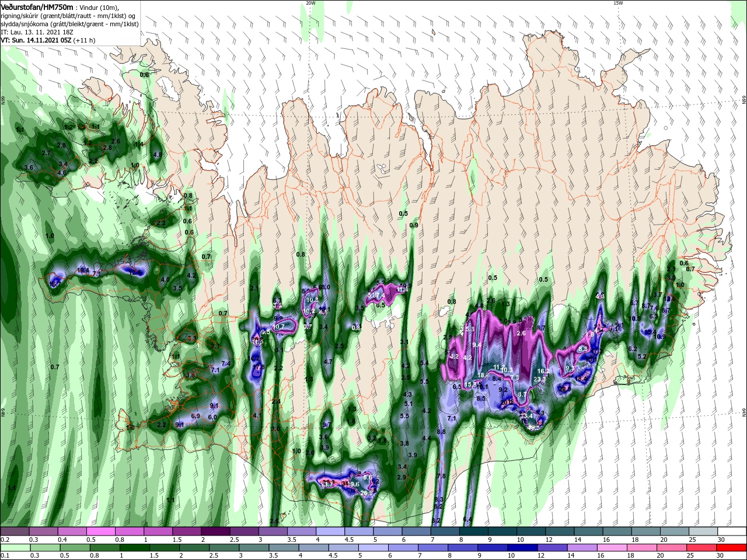Select the bright pink snow swatch between 0.5 and 0.8
747x560 pixels.
pyautogui.click(x=100, y=531)
